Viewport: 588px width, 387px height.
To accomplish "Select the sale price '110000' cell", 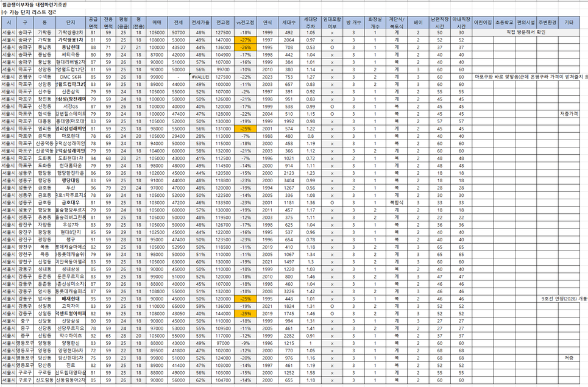I will [x=157, y=307].
